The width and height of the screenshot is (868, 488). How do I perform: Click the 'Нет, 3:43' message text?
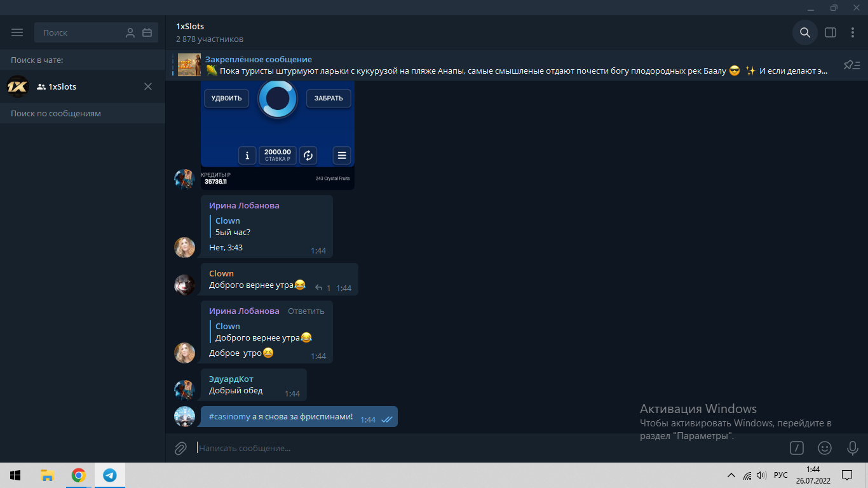click(226, 247)
